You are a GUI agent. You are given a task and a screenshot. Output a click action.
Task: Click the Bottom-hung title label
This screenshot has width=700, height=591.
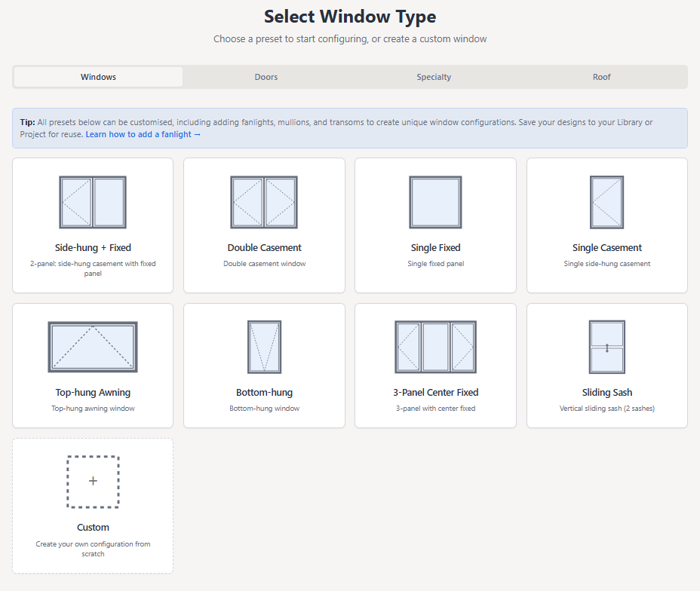tap(264, 393)
